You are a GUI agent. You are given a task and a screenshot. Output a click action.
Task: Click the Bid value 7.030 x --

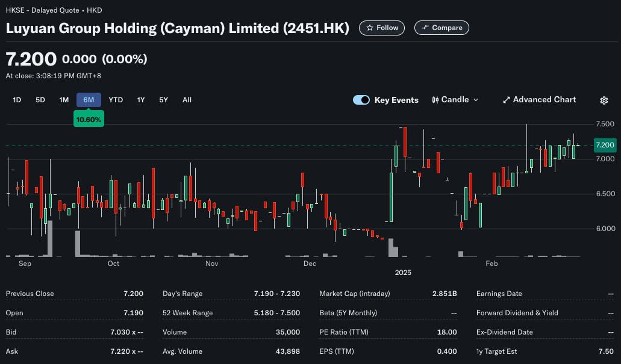tap(126, 332)
